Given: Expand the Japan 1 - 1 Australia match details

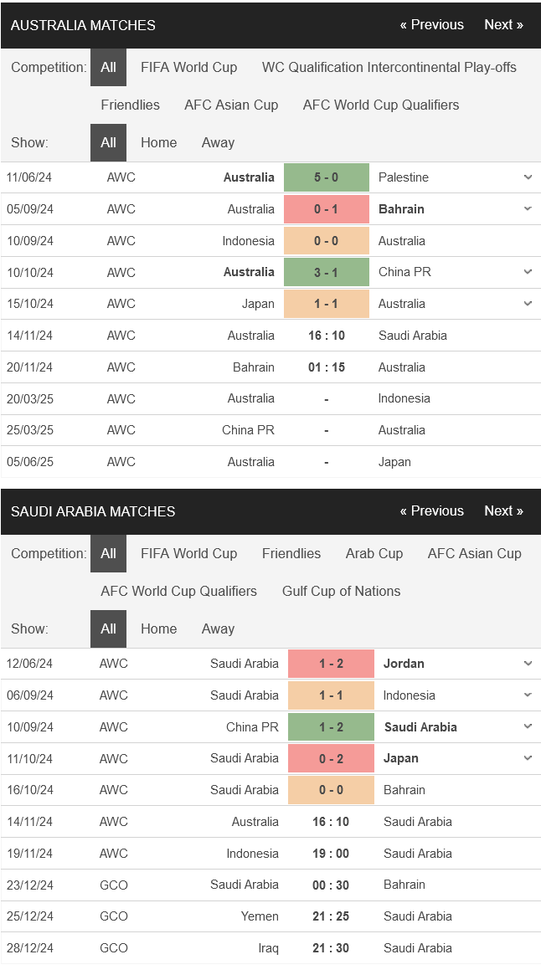Looking at the screenshot, I should point(528,304).
